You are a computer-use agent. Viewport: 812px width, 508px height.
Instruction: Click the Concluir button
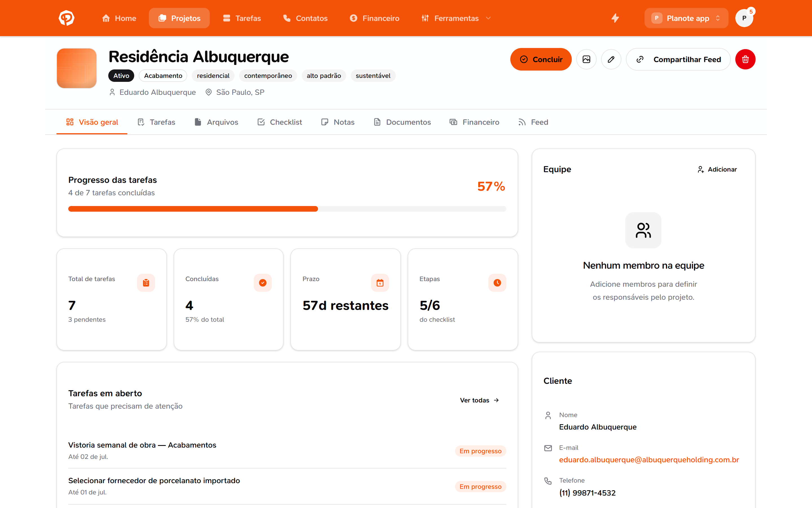click(541, 60)
